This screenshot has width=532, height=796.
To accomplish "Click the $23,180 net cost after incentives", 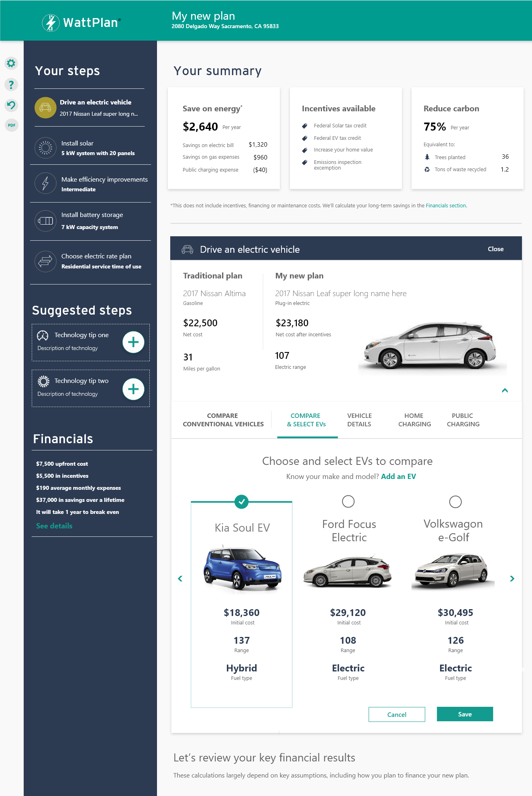I will pos(292,323).
